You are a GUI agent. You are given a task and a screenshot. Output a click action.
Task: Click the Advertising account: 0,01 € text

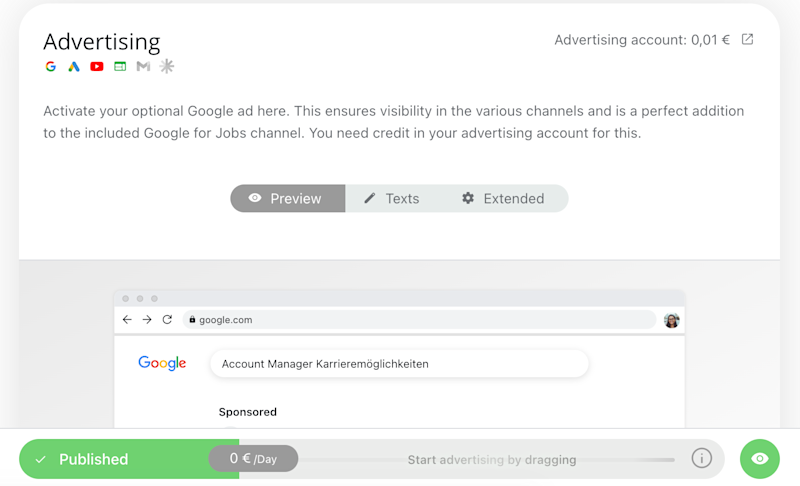click(642, 40)
